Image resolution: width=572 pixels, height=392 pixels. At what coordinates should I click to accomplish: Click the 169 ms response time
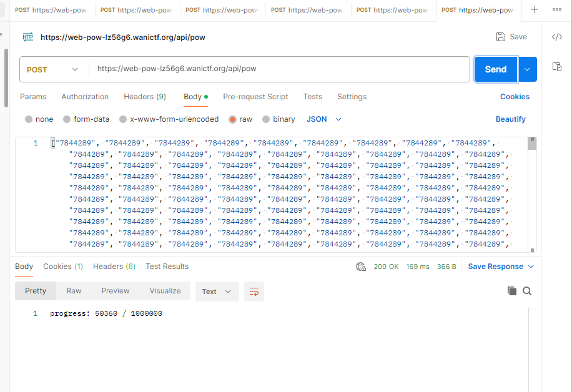418,267
